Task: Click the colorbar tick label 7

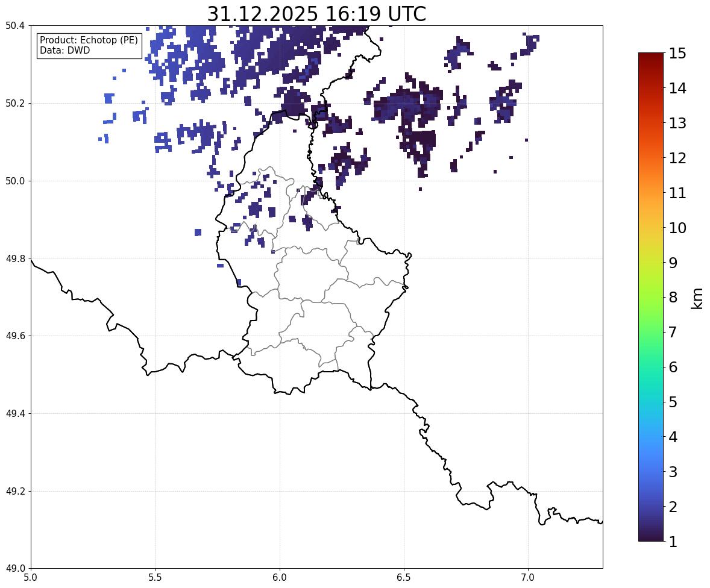Action: tap(673, 332)
